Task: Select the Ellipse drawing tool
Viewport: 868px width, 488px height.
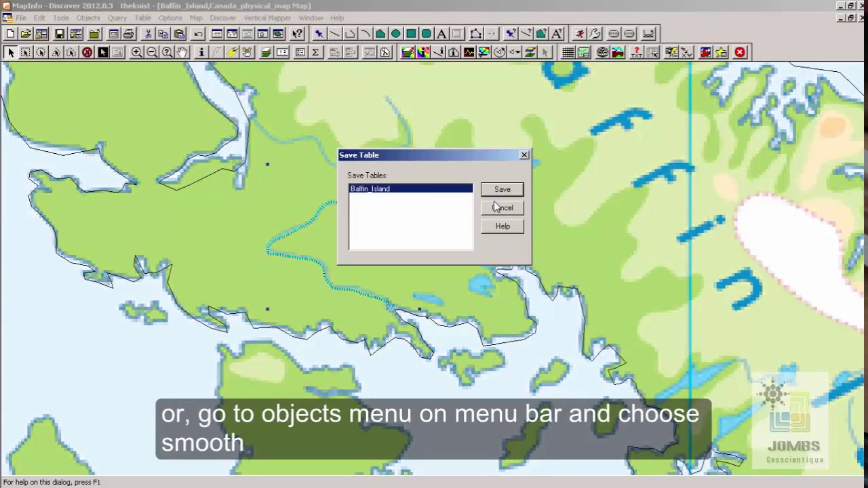Action: click(x=395, y=34)
